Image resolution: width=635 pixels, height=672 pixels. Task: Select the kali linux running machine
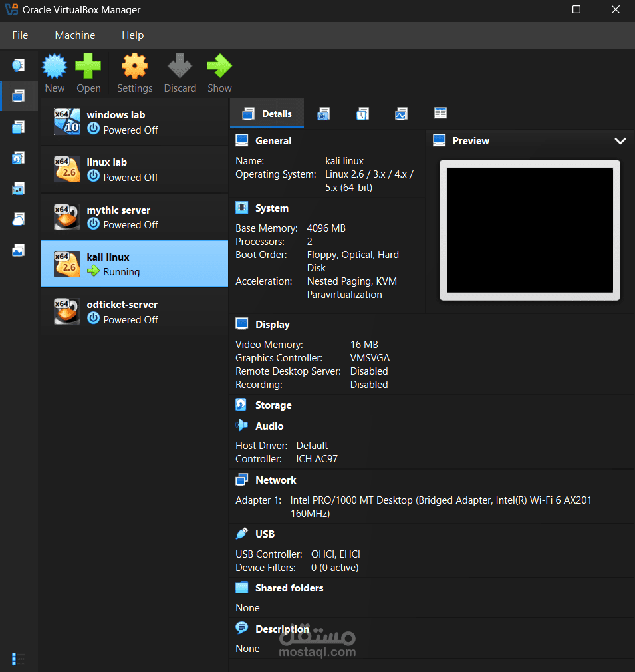(134, 264)
